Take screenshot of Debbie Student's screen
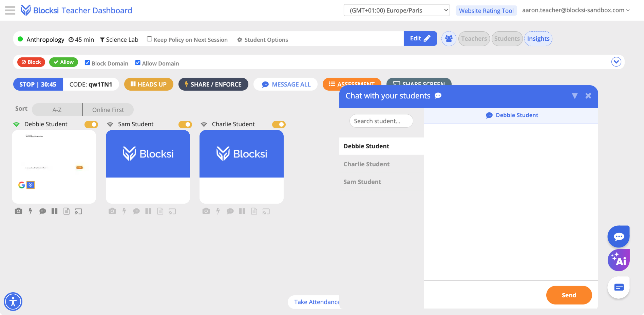 19,211
